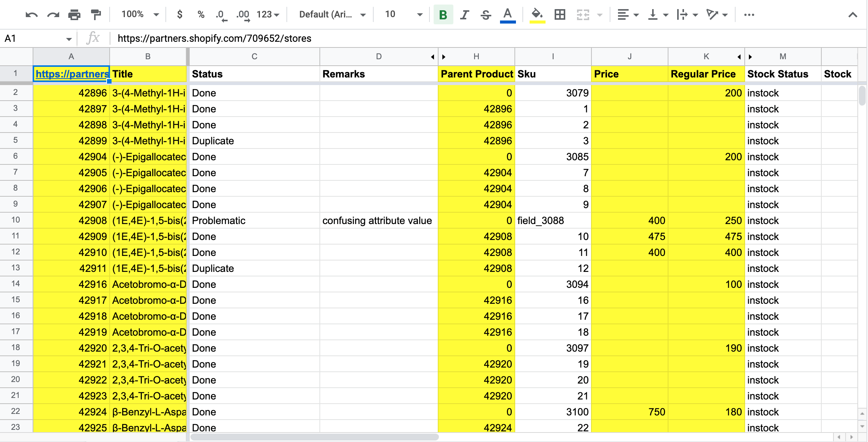Open the 123 more formats menu
The height and width of the screenshot is (442, 868).
[x=268, y=15]
